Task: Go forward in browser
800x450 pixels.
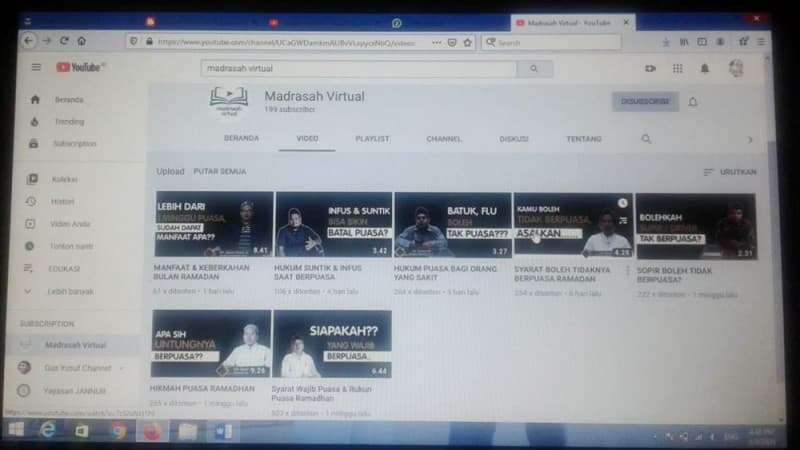Action: pyautogui.click(x=46, y=40)
